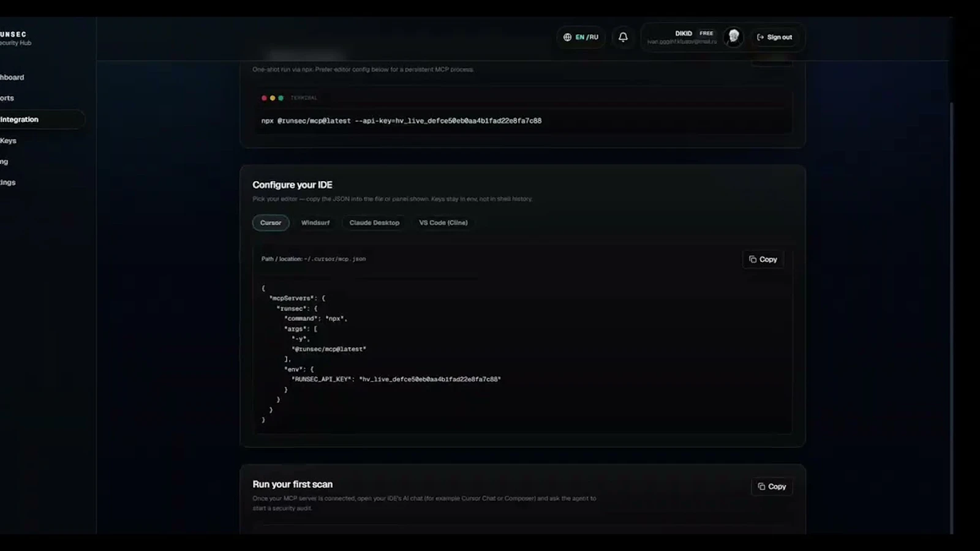Select the VS Code (Cline) tab
The height and width of the screenshot is (551, 980).
click(443, 223)
